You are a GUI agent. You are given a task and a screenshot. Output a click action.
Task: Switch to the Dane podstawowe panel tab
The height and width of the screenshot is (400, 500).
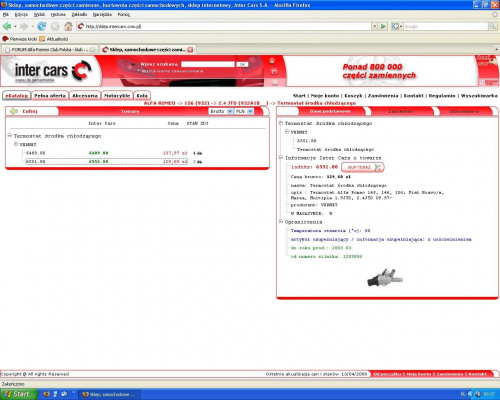pos(330,111)
